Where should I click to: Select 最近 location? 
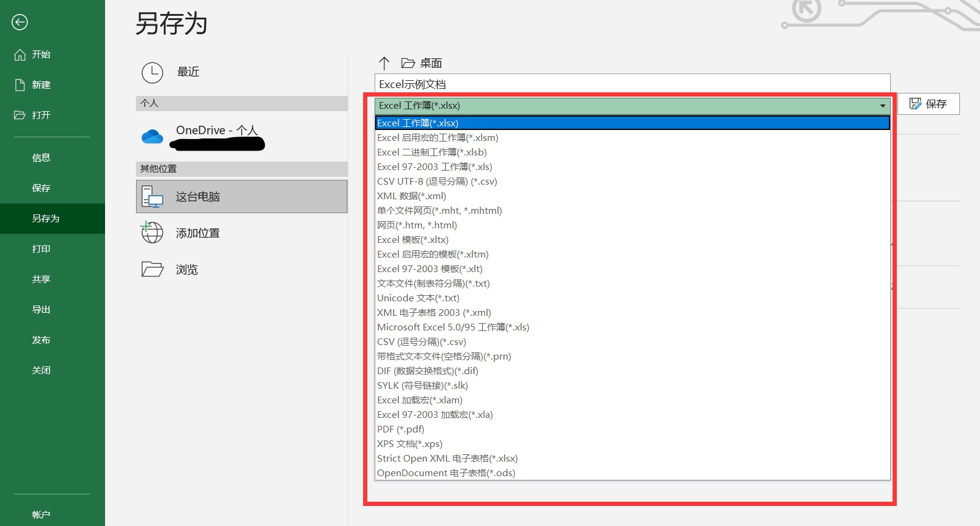(242, 72)
